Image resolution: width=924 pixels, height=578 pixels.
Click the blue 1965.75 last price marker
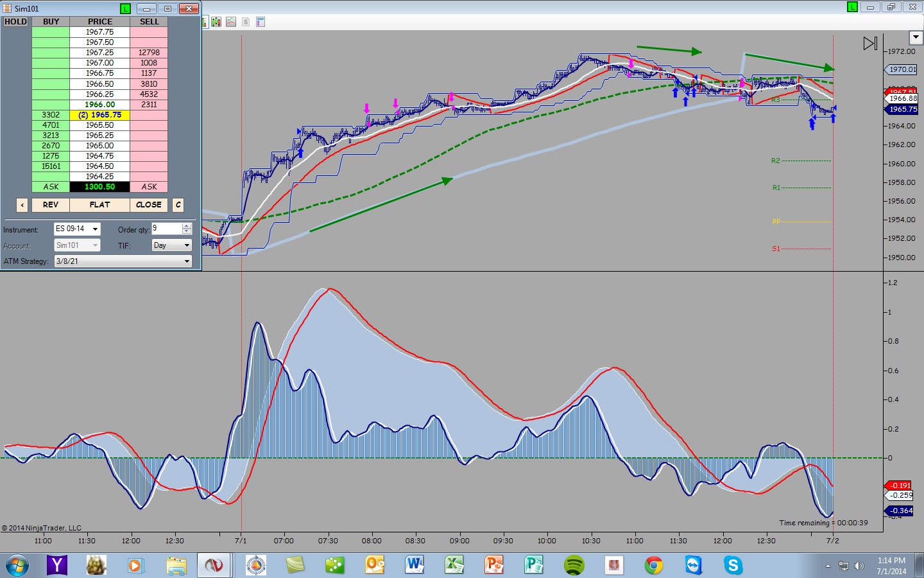click(902, 109)
